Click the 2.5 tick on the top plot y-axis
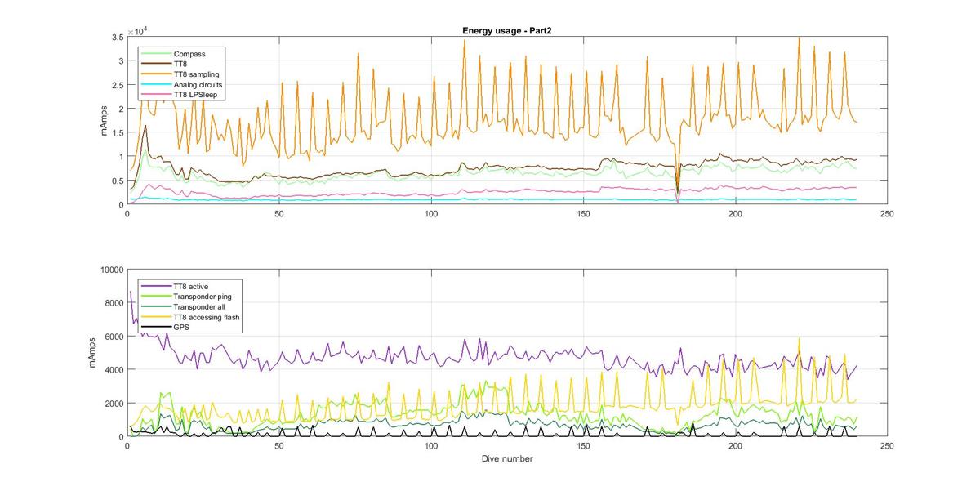The image size is (980, 491). pyautogui.click(x=117, y=85)
